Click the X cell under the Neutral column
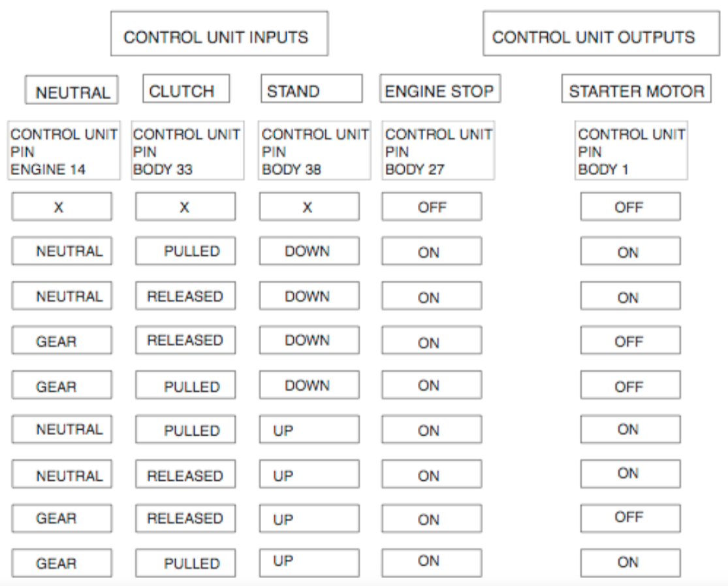Screen dimensions: 728x586 (61, 207)
